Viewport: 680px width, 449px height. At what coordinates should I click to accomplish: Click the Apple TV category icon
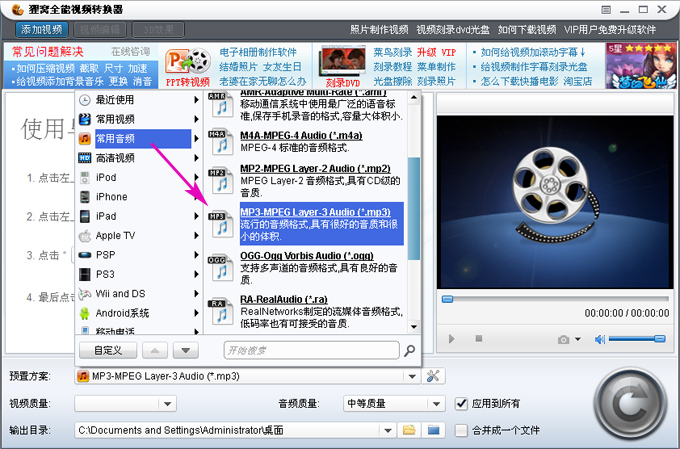coord(85,236)
